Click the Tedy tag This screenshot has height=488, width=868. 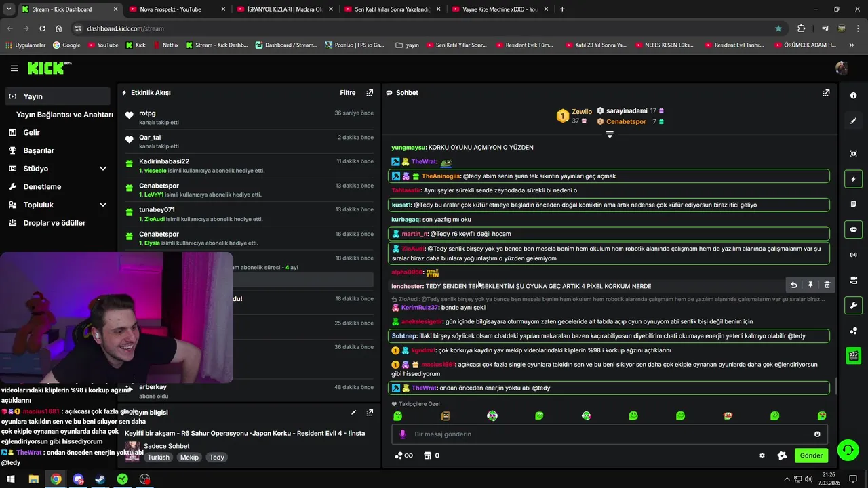[216, 457]
